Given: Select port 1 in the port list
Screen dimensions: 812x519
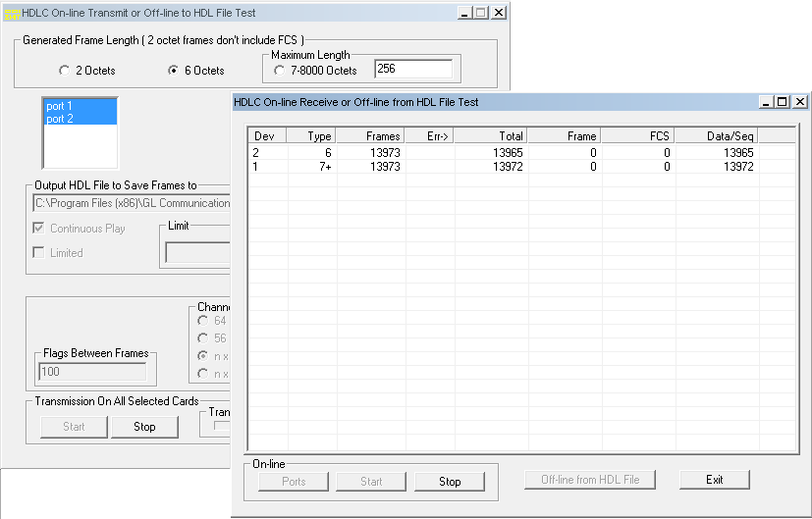Looking at the screenshot, I should 81,106.
